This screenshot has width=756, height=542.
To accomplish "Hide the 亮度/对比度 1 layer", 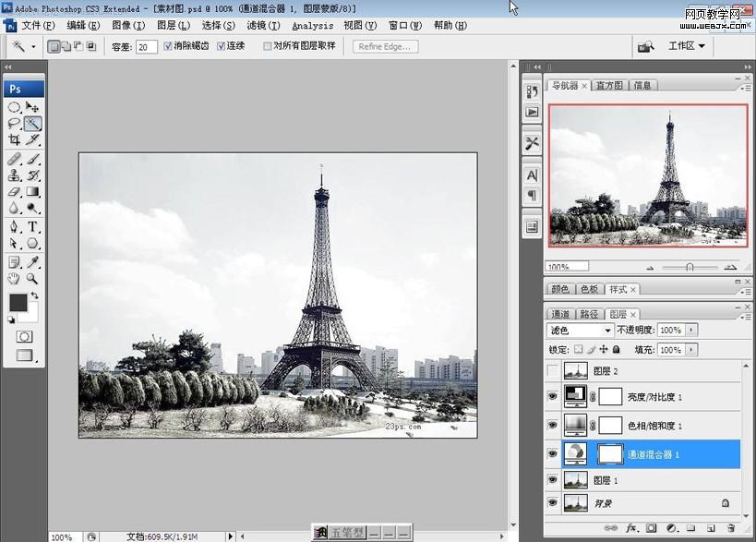I will 553,397.
